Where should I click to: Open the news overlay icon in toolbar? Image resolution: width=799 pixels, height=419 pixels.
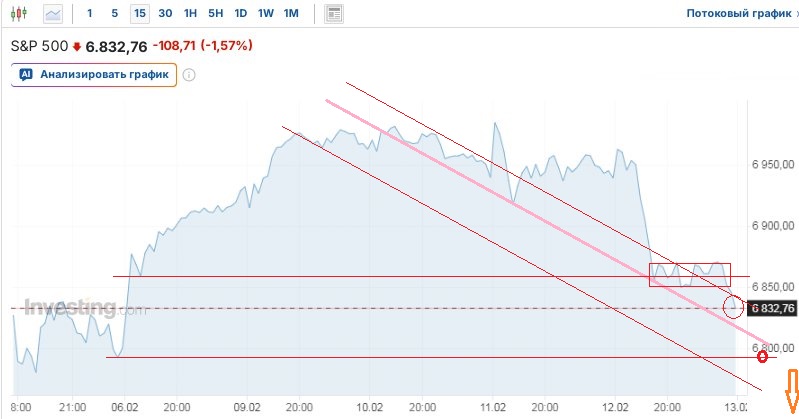point(334,14)
